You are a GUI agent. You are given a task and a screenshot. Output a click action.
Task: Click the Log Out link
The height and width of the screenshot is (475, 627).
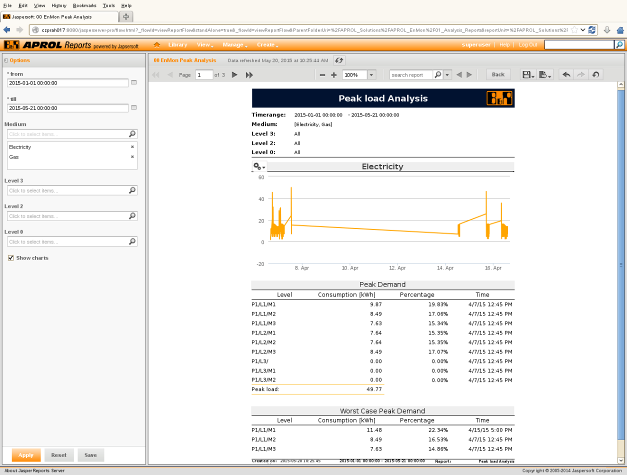coord(527,45)
